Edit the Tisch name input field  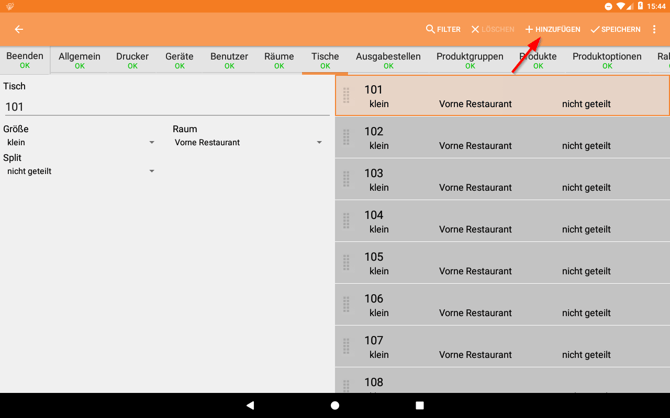click(x=165, y=107)
